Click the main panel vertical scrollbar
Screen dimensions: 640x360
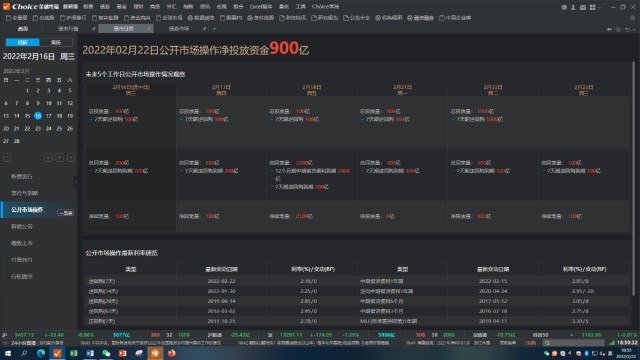tap(633, 178)
